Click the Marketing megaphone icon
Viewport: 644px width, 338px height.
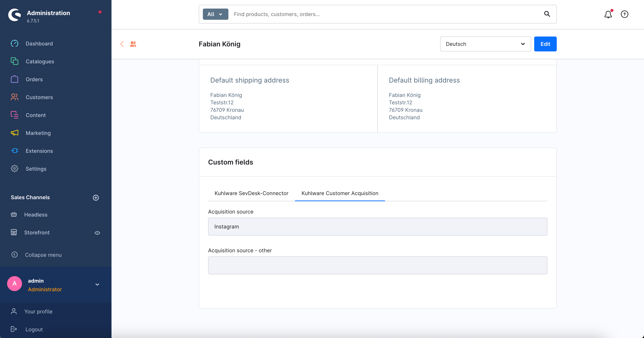click(x=15, y=133)
